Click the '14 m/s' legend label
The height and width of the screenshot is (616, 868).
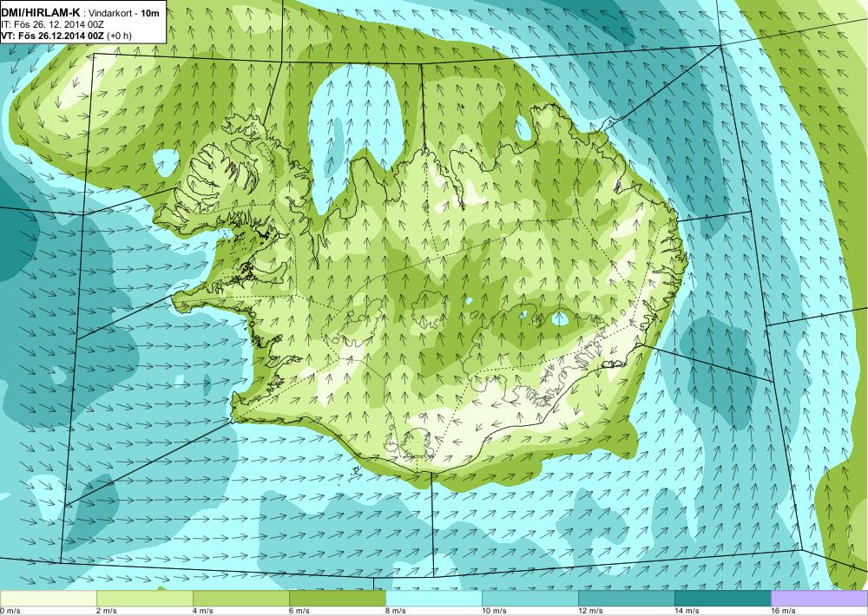(687, 611)
